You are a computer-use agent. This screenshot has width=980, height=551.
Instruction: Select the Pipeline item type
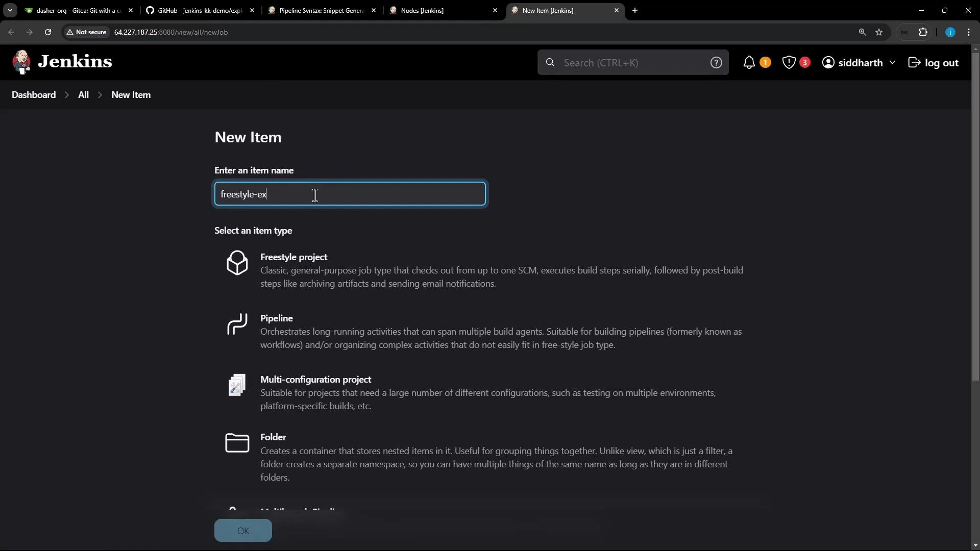[276, 318]
